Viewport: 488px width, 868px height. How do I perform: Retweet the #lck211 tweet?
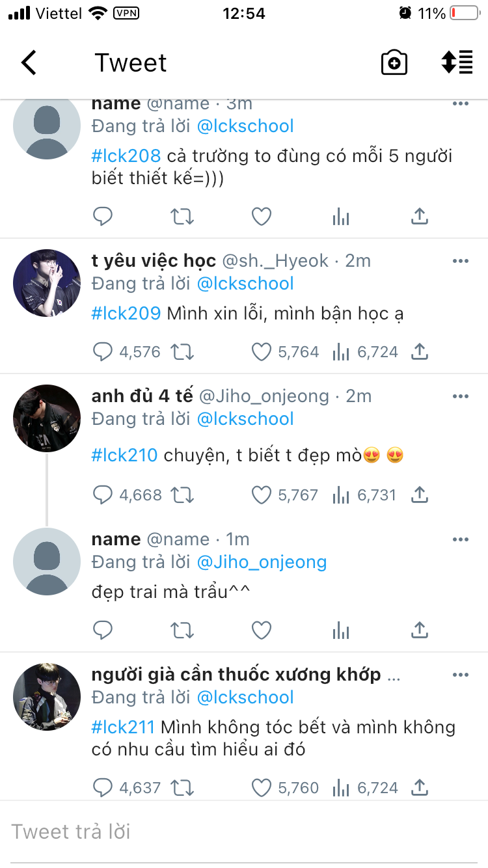point(182,788)
